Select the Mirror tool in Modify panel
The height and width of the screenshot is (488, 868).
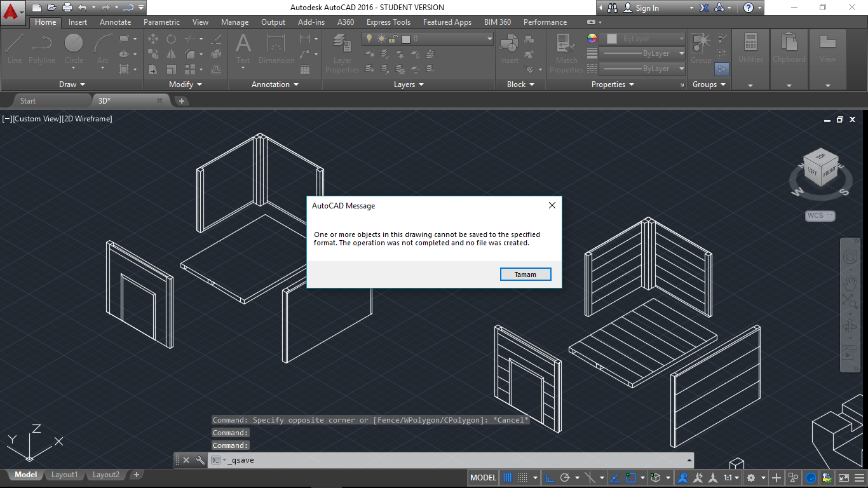tap(172, 55)
